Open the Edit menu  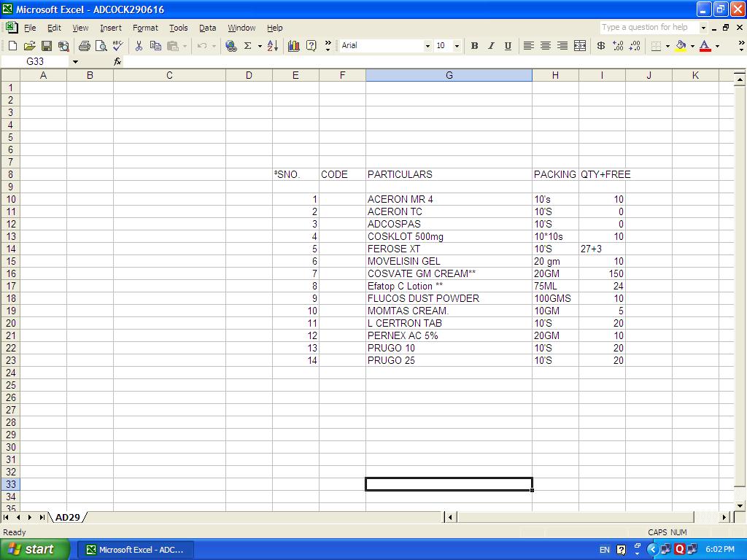pos(54,28)
